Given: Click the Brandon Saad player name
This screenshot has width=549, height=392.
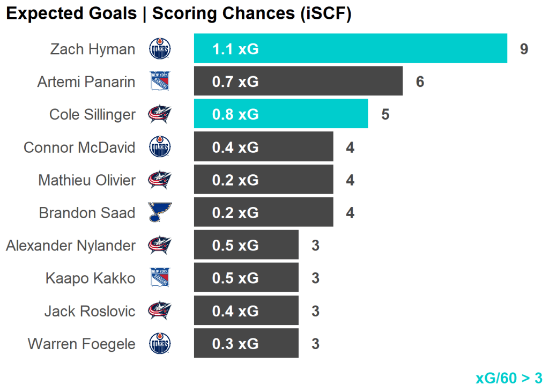Looking at the screenshot, I should tap(87, 213).
